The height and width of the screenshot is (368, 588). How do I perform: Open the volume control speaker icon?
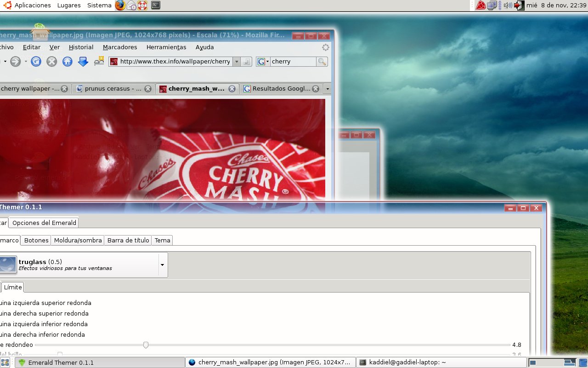coord(507,6)
